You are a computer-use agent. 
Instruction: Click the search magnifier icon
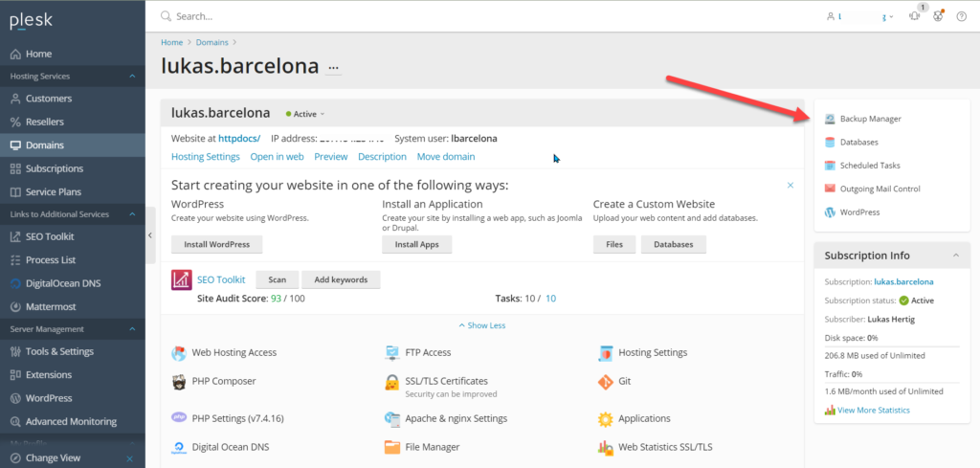[166, 16]
